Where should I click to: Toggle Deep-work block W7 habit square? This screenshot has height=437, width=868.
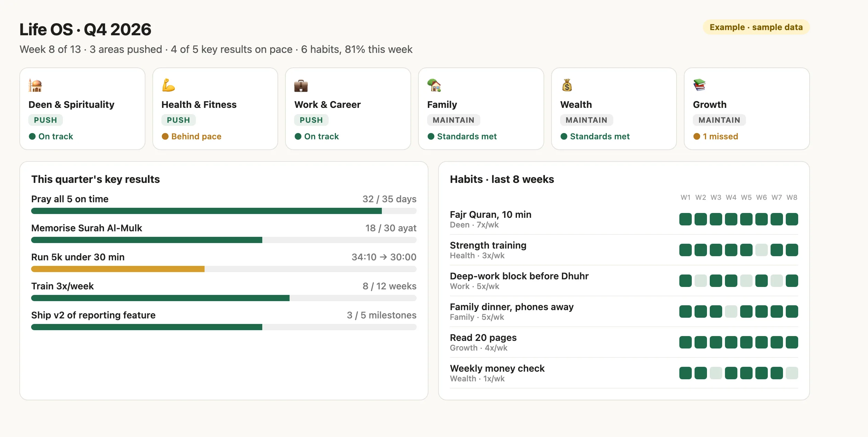point(777,281)
